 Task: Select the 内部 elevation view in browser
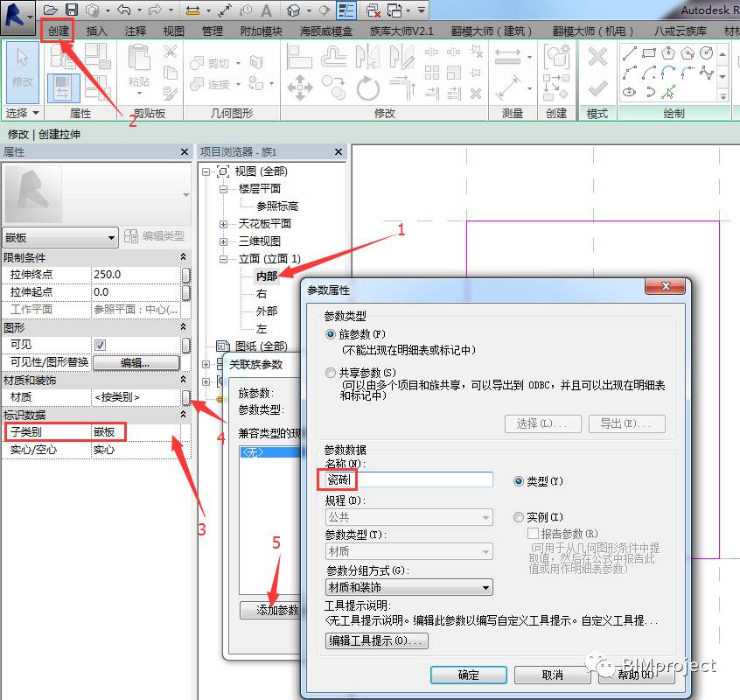coord(267,276)
